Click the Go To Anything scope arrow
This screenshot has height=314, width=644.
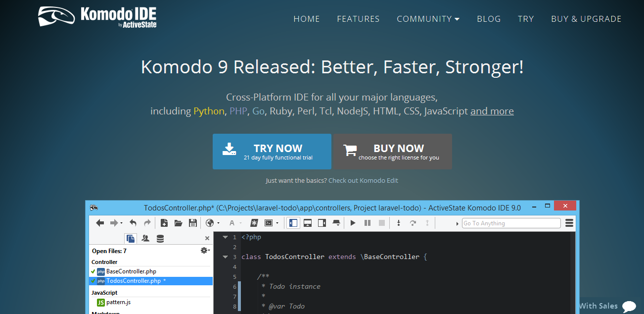tap(457, 224)
